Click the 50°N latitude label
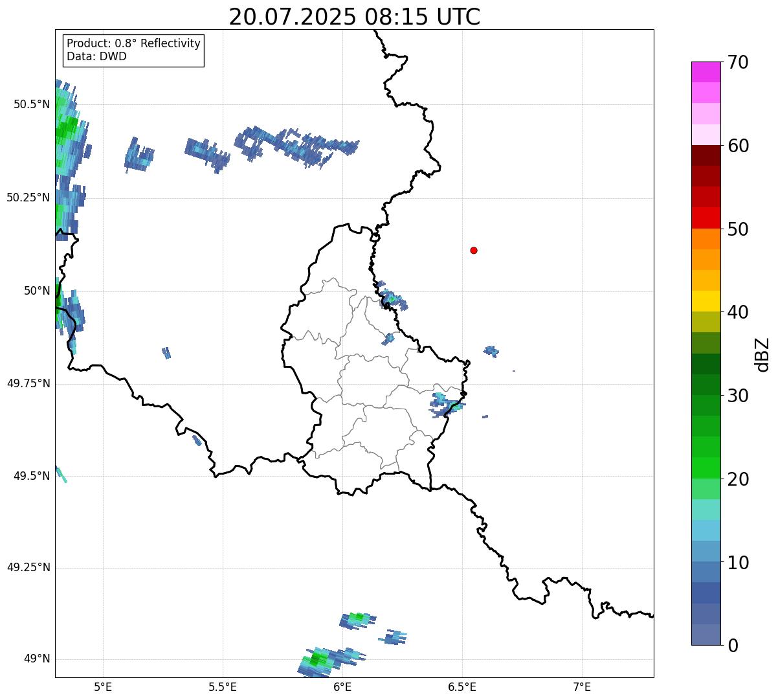The image size is (778, 700). pos(37,291)
